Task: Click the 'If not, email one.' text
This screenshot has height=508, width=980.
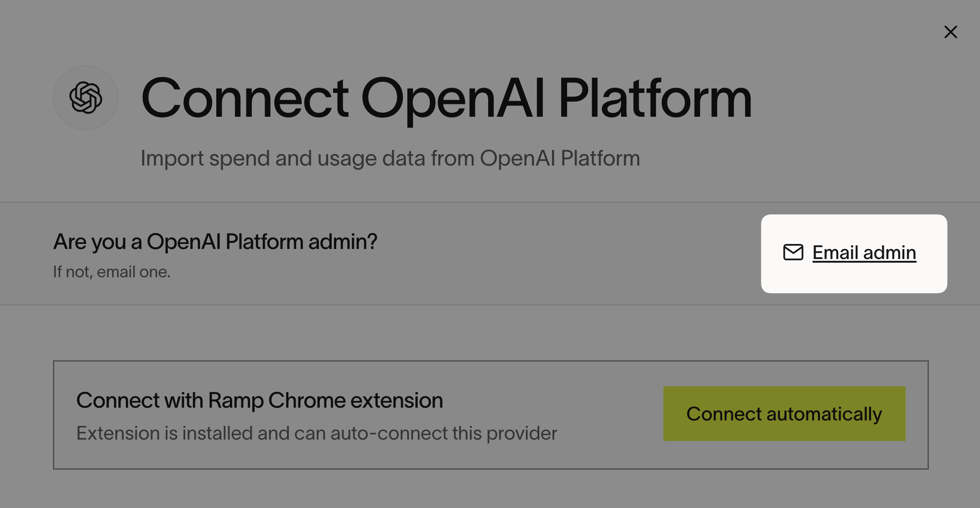Action: pyautogui.click(x=112, y=272)
